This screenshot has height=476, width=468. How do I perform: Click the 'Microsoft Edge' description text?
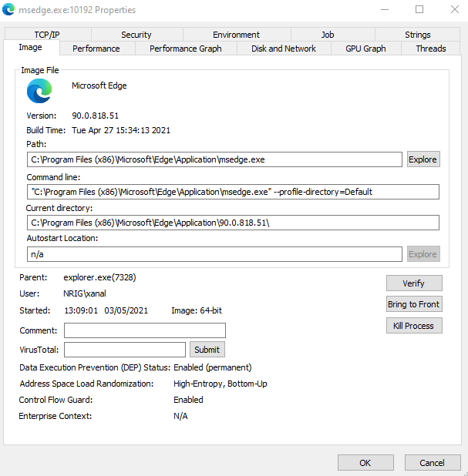(x=99, y=85)
